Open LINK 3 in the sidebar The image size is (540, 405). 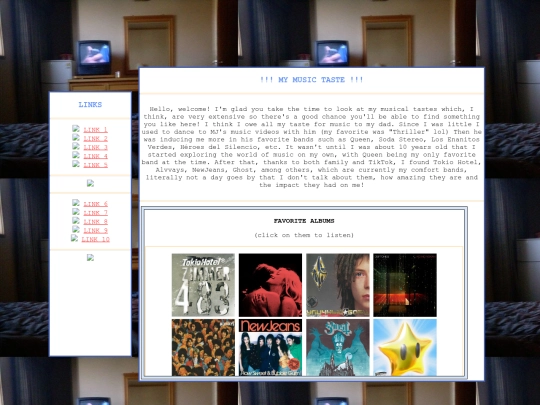point(95,147)
